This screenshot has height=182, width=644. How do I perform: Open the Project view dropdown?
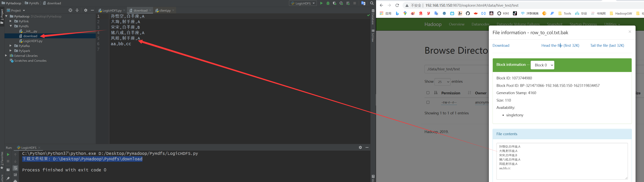[x=16, y=10]
